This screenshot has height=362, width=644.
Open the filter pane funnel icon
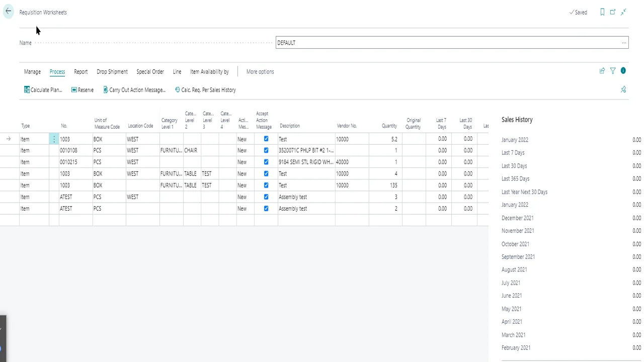(613, 71)
